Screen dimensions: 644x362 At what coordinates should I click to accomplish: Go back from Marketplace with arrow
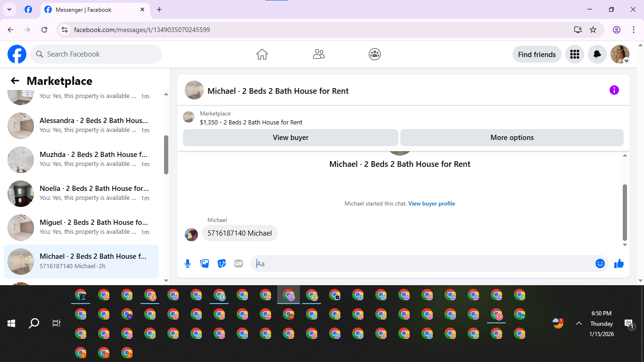point(15,81)
